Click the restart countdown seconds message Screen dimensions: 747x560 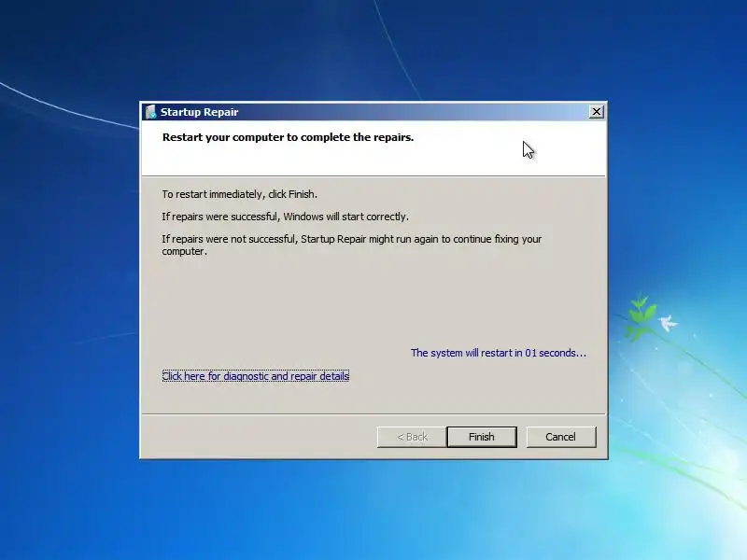pos(499,353)
